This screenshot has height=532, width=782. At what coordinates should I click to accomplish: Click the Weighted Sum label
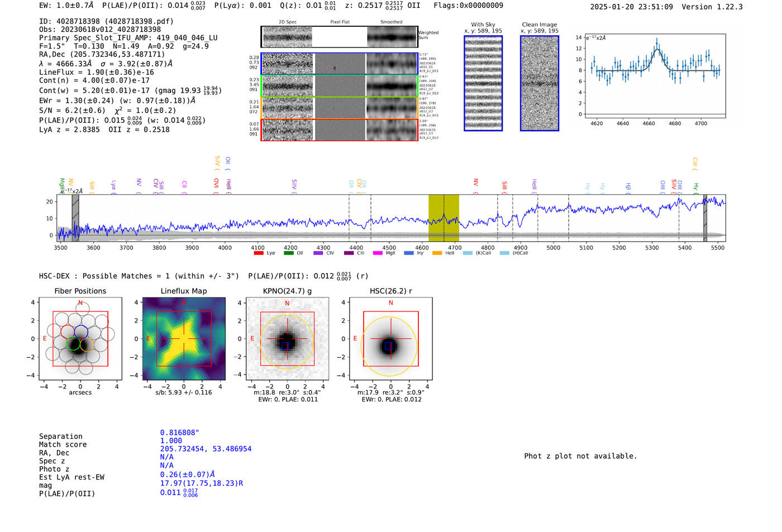point(428,35)
